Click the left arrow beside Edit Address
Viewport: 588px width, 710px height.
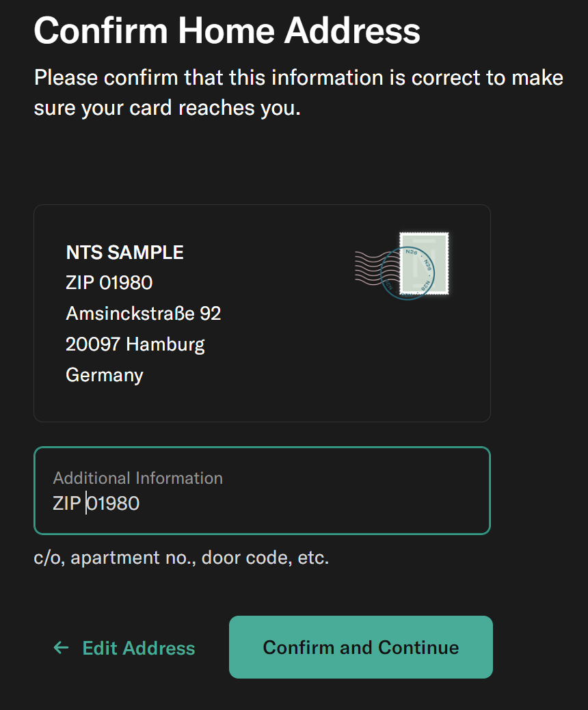click(x=62, y=648)
